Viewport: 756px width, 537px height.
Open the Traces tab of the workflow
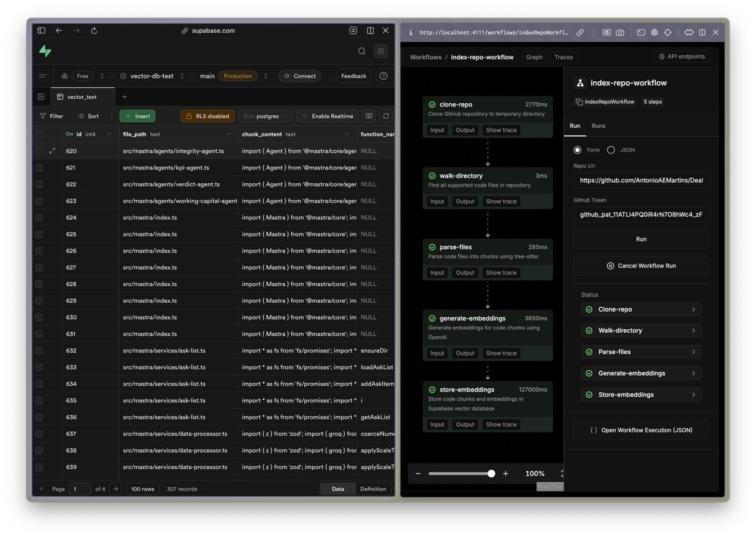[564, 57]
